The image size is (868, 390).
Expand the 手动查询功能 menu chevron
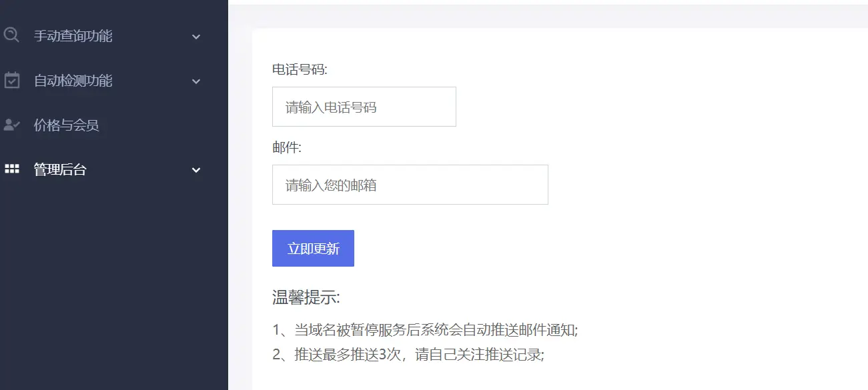[x=195, y=37]
